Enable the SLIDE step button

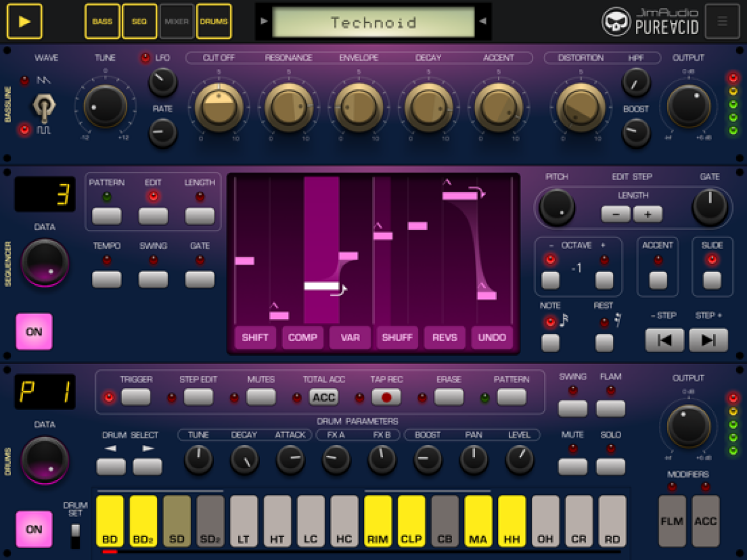712,280
